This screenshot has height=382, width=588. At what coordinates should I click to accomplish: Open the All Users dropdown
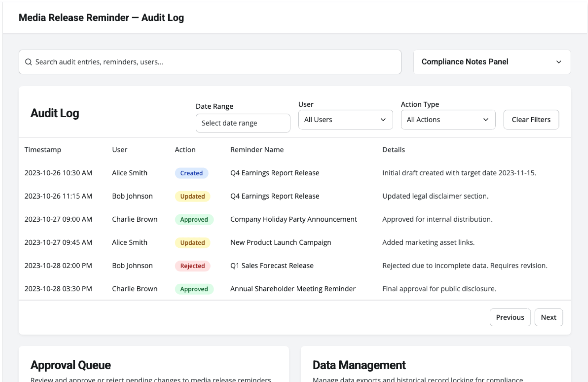click(x=345, y=120)
